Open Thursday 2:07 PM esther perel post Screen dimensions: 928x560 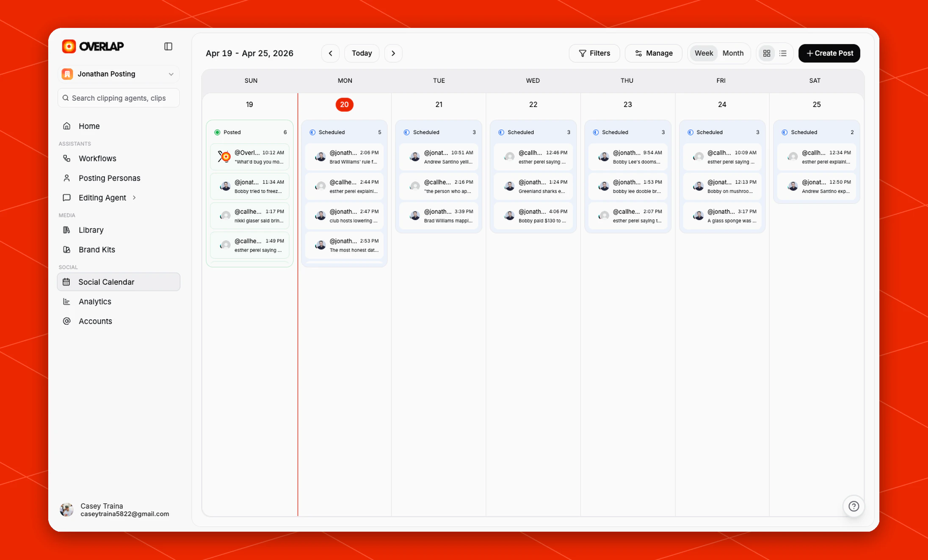tap(628, 216)
